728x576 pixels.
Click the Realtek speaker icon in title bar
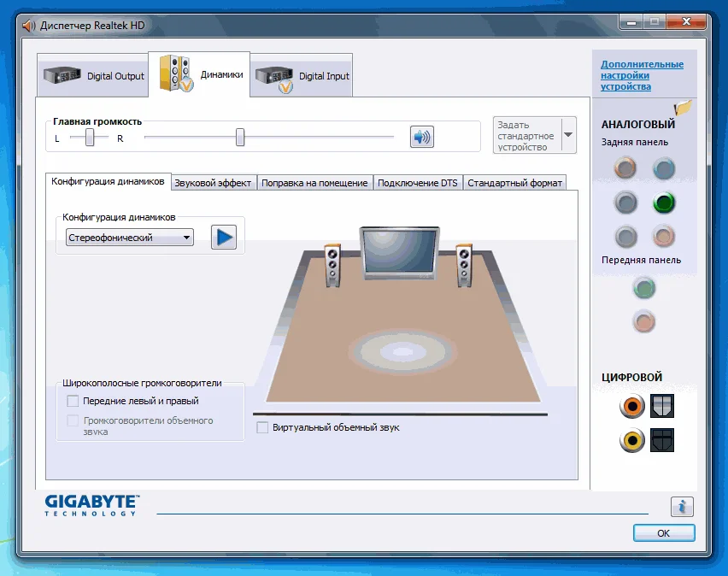pos(28,26)
